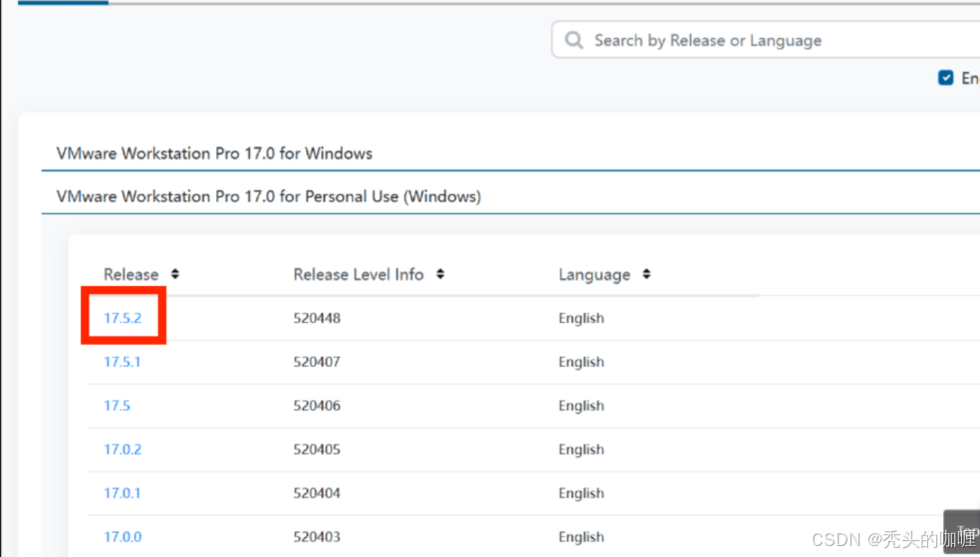
Task: Click English in the 17.0.1 row
Action: pyautogui.click(x=582, y=492)
